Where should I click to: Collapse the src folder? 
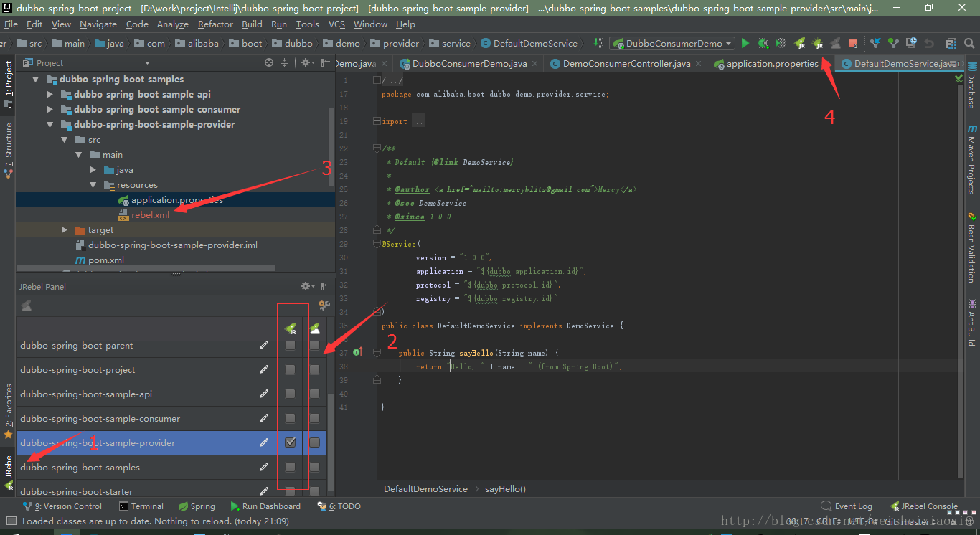coord(65,140)
